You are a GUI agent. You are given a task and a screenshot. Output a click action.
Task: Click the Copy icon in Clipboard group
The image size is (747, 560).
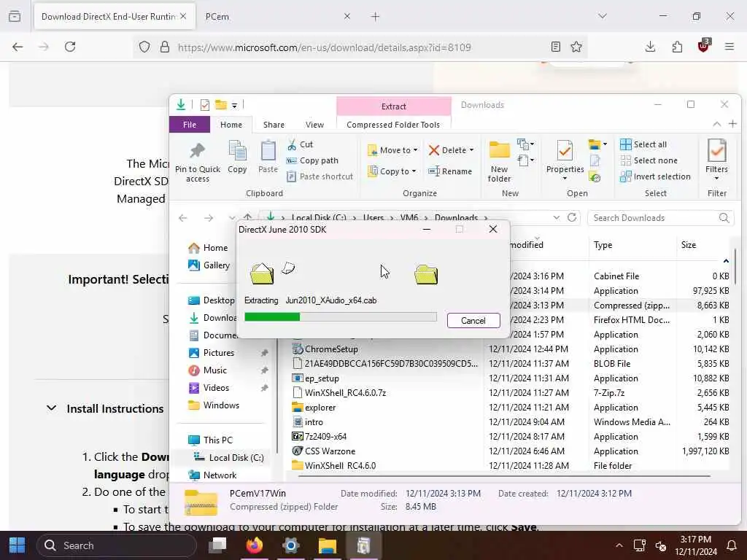(x=237, y=152)
